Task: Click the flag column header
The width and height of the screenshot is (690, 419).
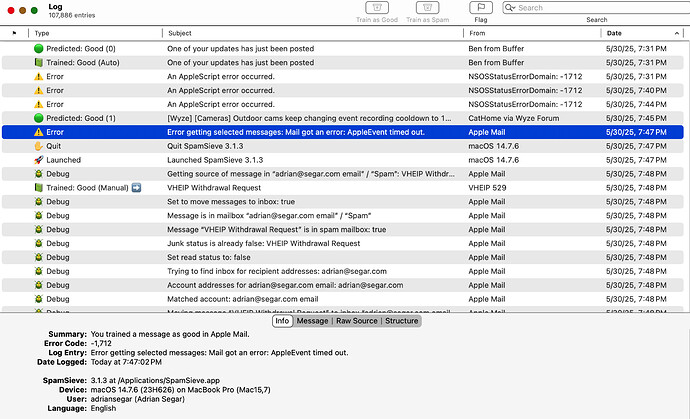Action: click(x=14, y=33)
